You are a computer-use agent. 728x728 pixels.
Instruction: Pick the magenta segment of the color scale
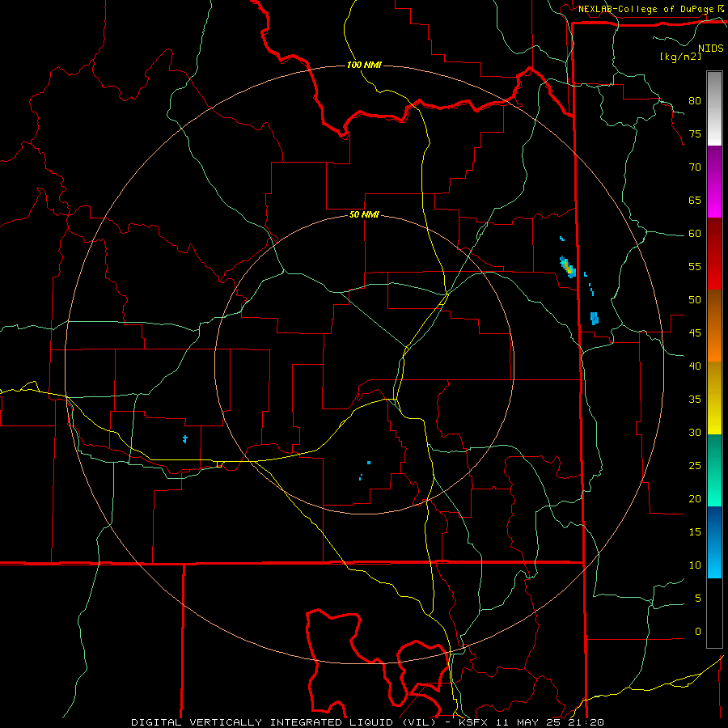(714, 182)
